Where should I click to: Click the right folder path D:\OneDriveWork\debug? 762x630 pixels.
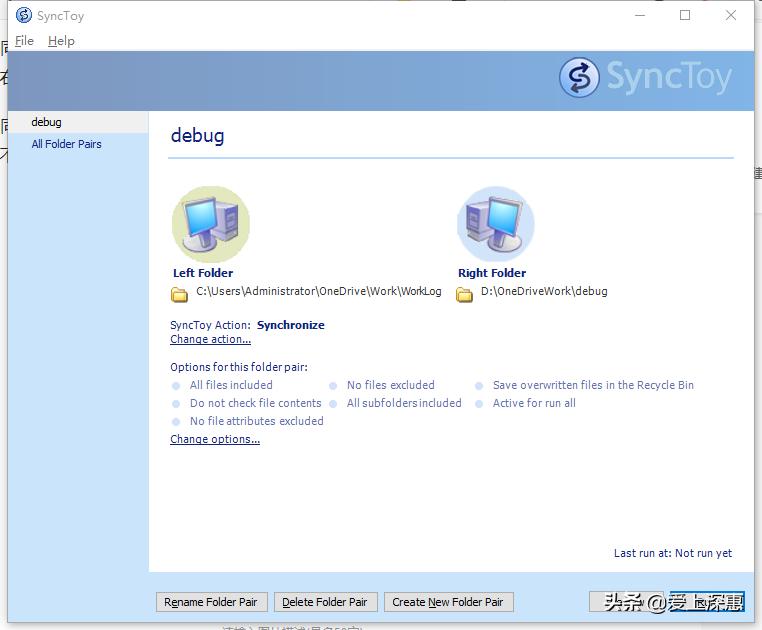pyautogui.click(x=544, y=292)
